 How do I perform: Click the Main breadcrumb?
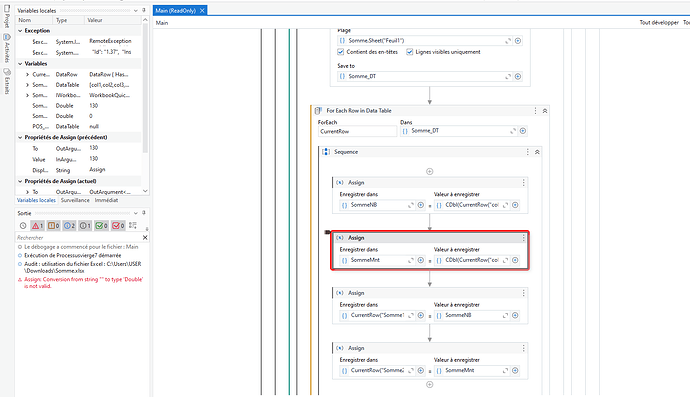pos(162,23)
